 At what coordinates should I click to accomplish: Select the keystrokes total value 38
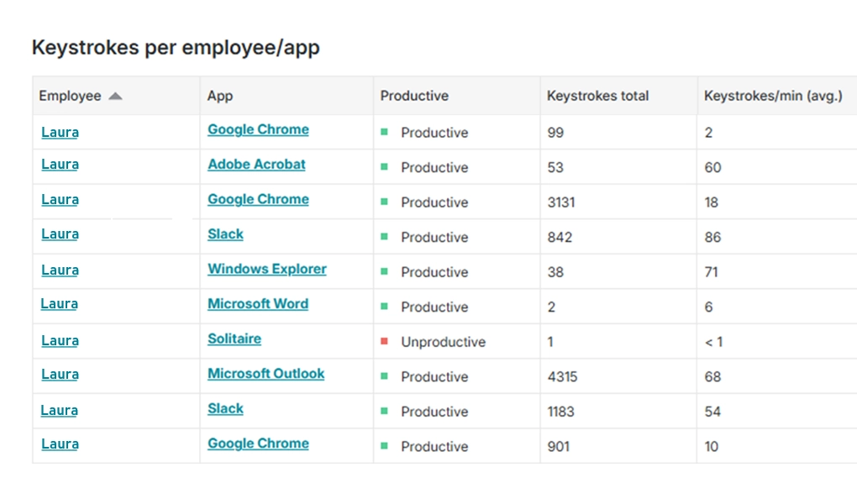[555, 272]
